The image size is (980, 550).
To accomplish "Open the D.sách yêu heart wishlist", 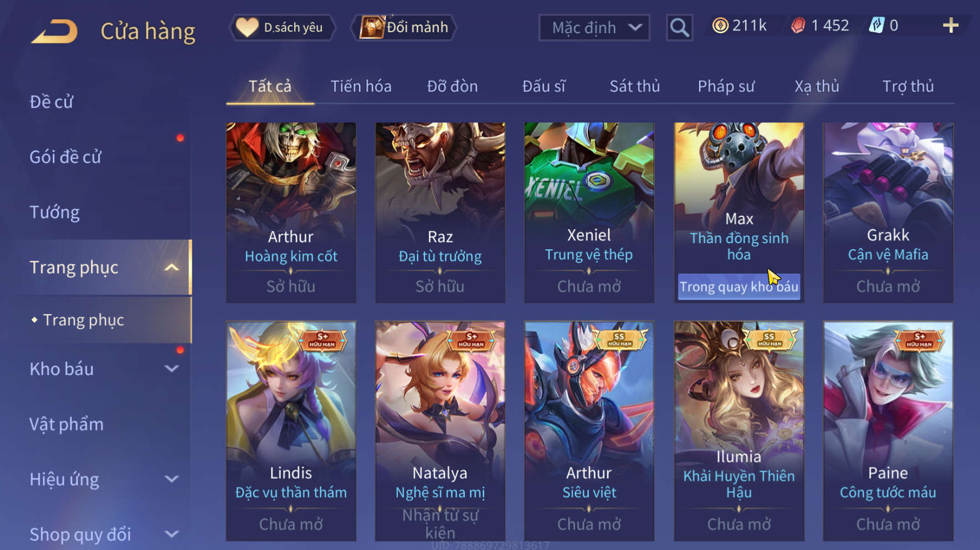I will pyautogui.click(x=282, y=27).
